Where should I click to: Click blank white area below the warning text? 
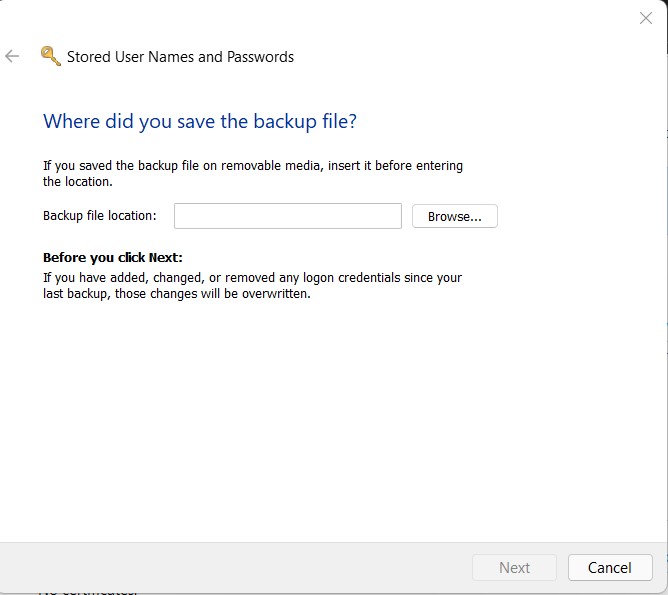click(x=330, y=420)
